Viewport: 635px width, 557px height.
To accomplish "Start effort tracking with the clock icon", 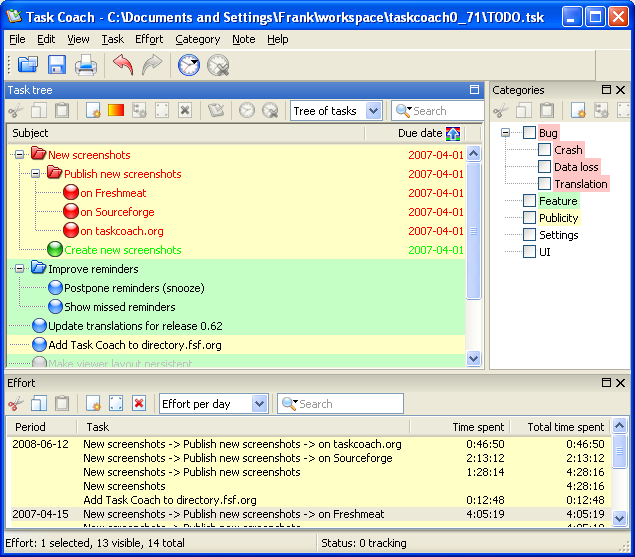I will 188,66.
